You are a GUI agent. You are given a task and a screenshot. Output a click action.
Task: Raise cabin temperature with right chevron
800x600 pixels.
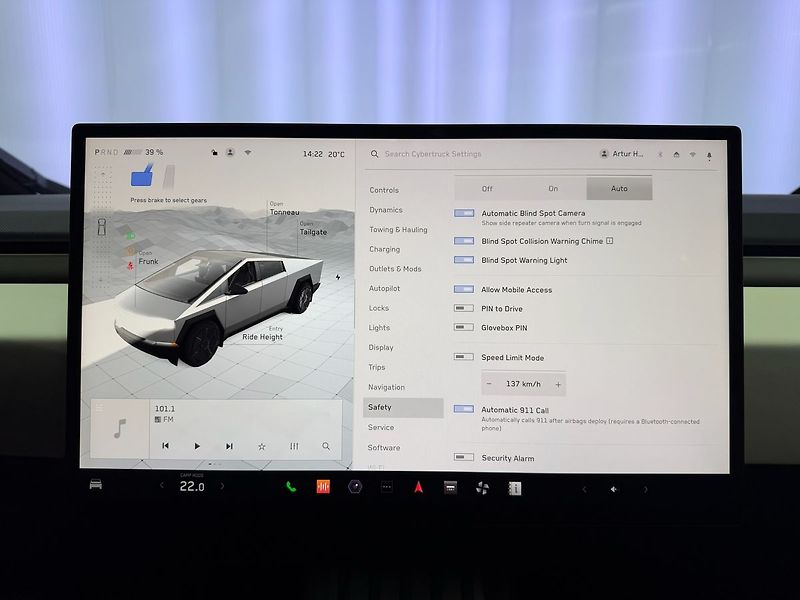[222, 486]
